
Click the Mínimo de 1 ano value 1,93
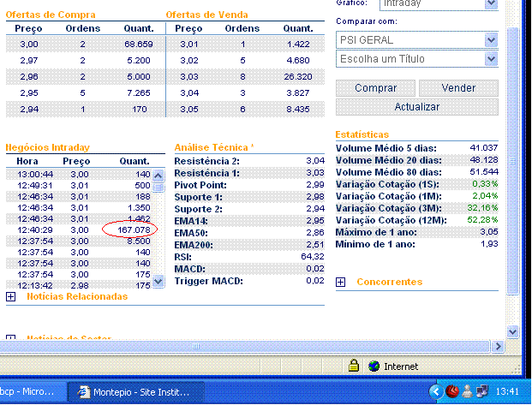point(489,244)
